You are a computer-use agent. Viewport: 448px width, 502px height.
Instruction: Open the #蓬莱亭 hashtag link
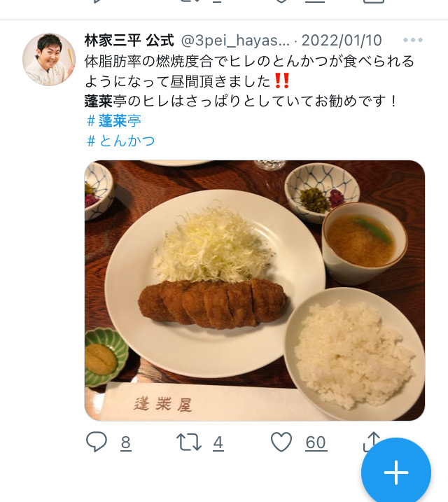114,121
